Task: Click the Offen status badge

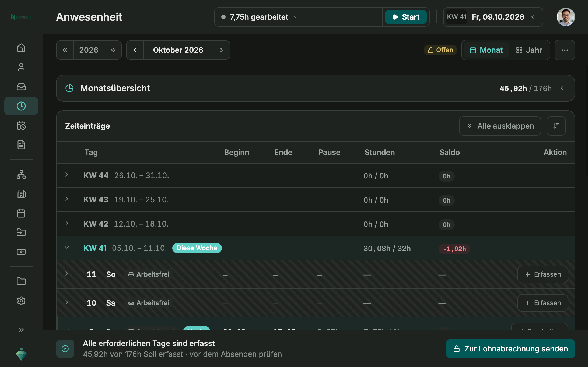Action: tap(440, 50)
